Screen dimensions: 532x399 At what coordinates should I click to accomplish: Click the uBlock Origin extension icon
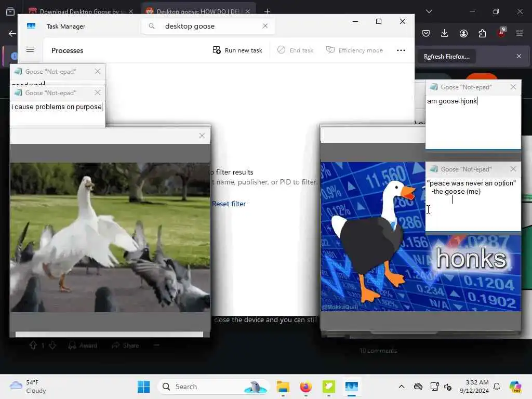(x=501, y=33)
